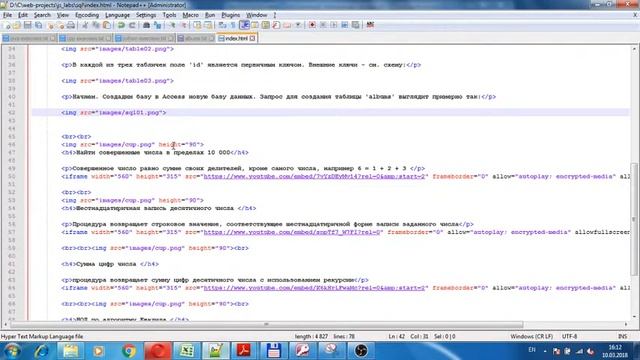The width and height of the screenshot is (640, 360).
Task: Toggle synchronize horizontal scrolling
Action: coord(208,25)
